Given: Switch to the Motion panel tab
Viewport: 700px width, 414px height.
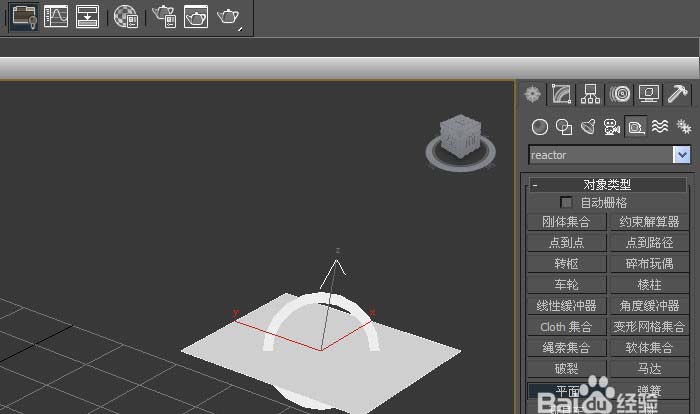Looking at the screenshot, I should tap(620, 94).
